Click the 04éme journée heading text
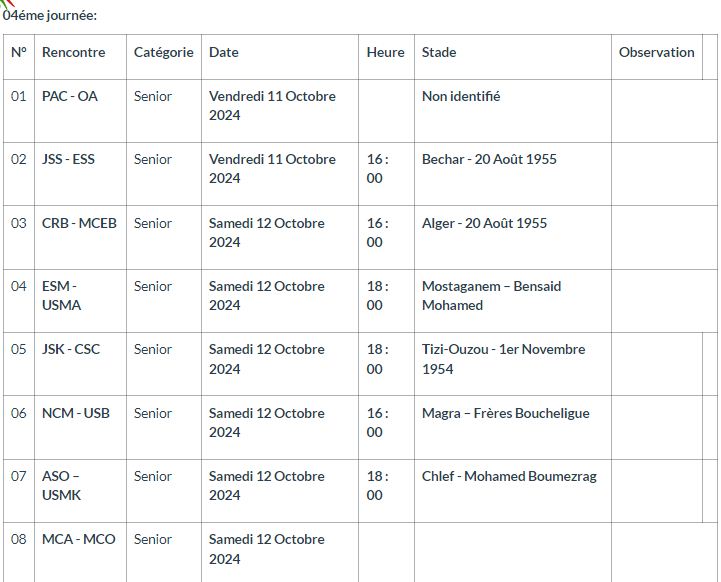The width and height of the screenshot is (721, 582). (50, 16)
